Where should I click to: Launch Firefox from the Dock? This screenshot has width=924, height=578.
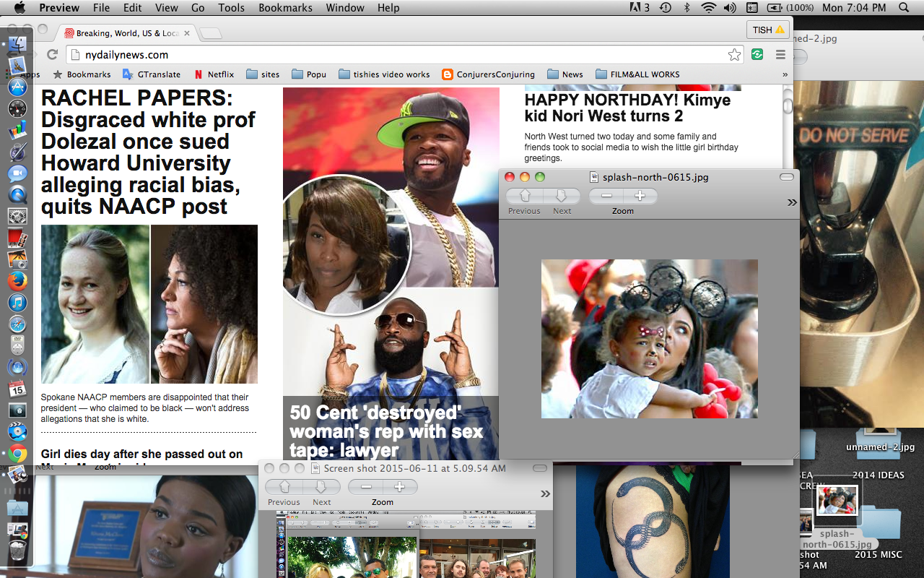click(x=17, y=280)
